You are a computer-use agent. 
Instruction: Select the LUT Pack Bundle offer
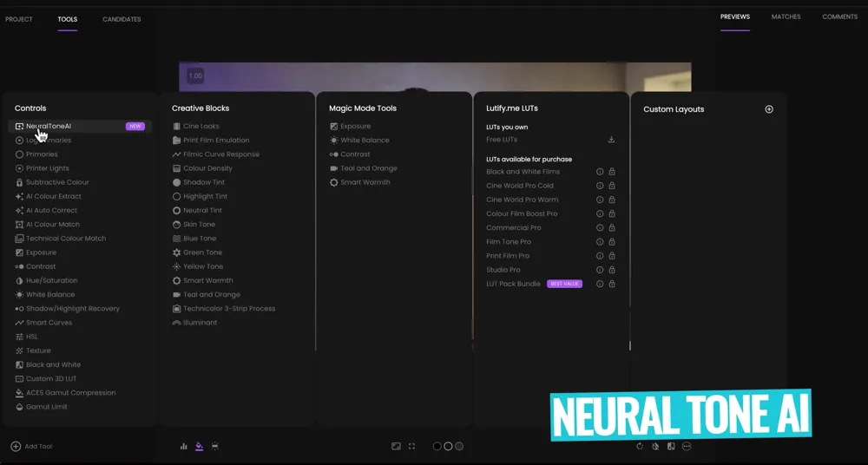pyautogui.click(x=513, y=284)
